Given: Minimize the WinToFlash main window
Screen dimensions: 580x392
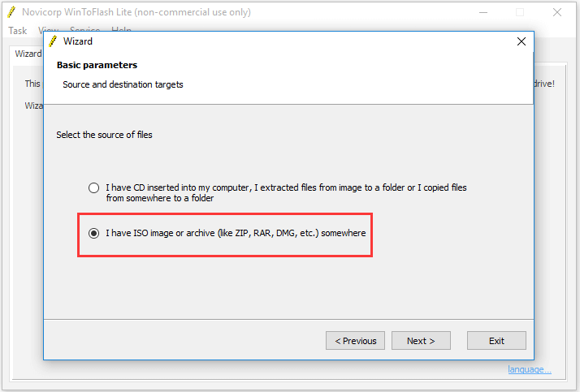Looking at the screenshot, I should tap(483, 12).
